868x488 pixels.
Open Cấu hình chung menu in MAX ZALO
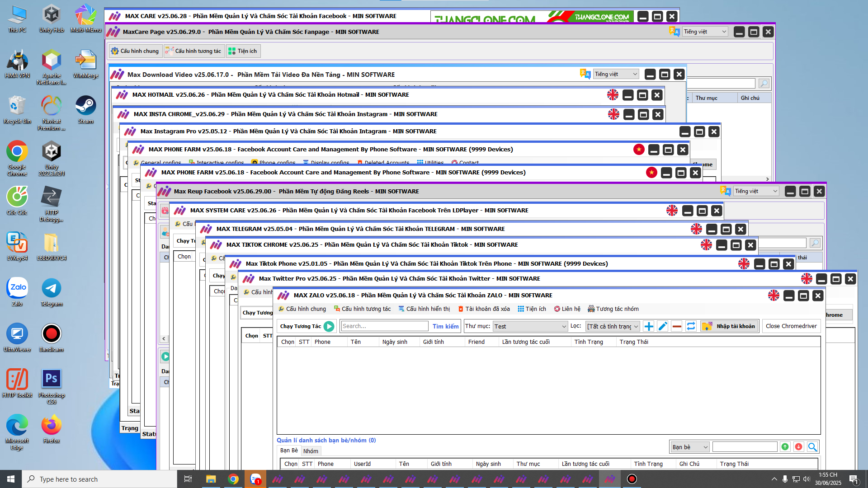tap(302, 309)
